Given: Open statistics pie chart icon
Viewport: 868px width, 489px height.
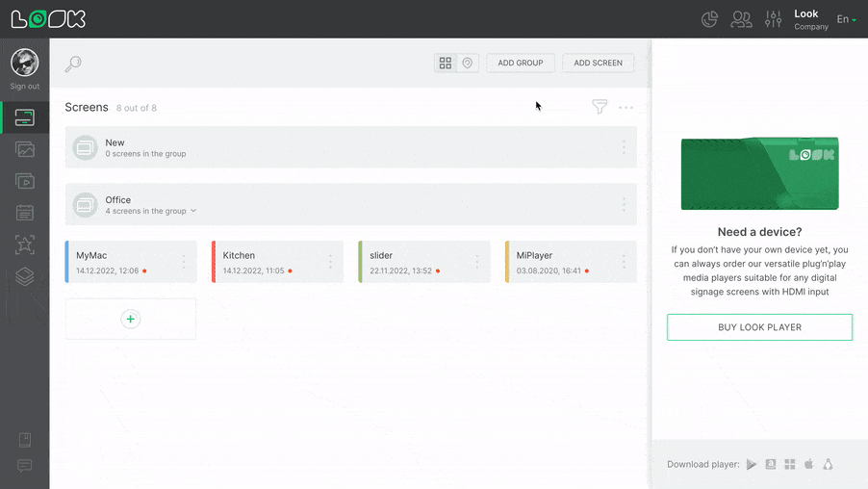Looking at the screenshot, I should (x=709, y=19).
